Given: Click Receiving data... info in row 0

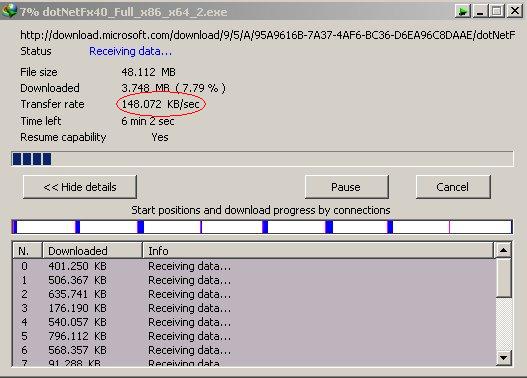Looking at the screenshot, I should pyautogui.click(x=190, y=266).
